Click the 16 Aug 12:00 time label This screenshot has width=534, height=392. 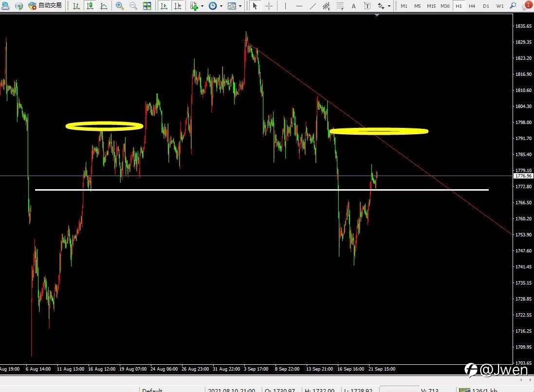(101, 369)
